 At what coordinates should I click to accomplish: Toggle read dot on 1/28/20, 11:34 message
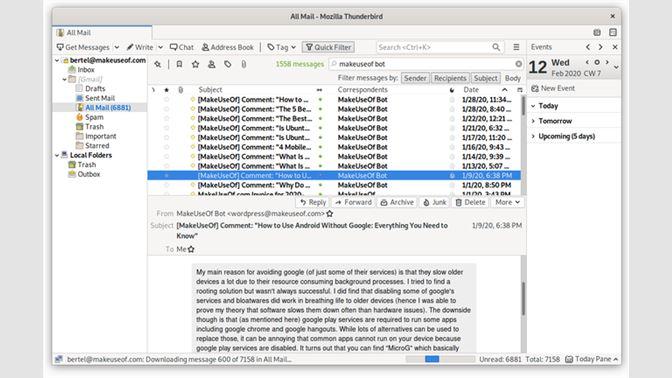[320, 99]
